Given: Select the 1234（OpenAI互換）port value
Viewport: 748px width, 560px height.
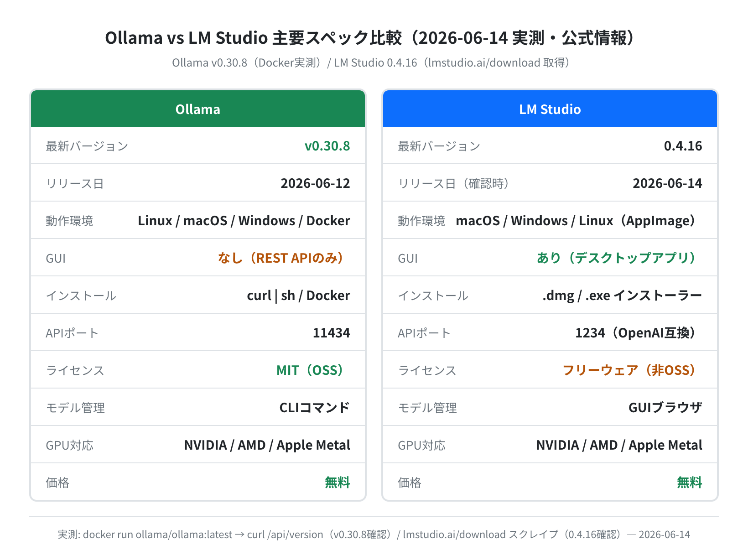Looking at the screenshot, I should click(639, 333).
